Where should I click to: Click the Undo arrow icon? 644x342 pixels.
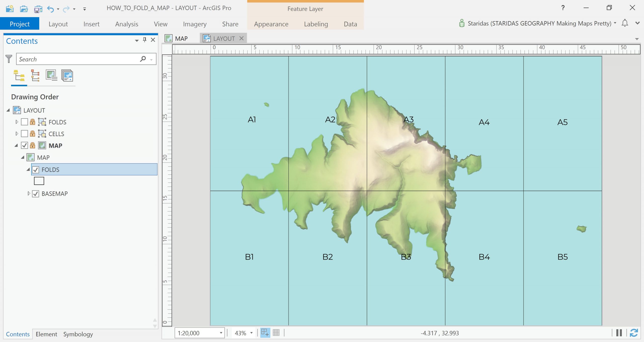(x=50, y=9)
